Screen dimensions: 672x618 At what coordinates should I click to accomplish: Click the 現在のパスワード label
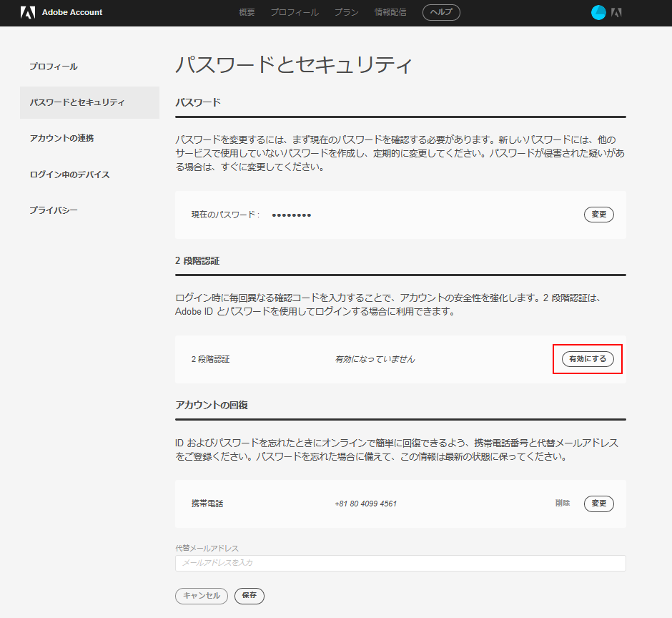[225, 215]
